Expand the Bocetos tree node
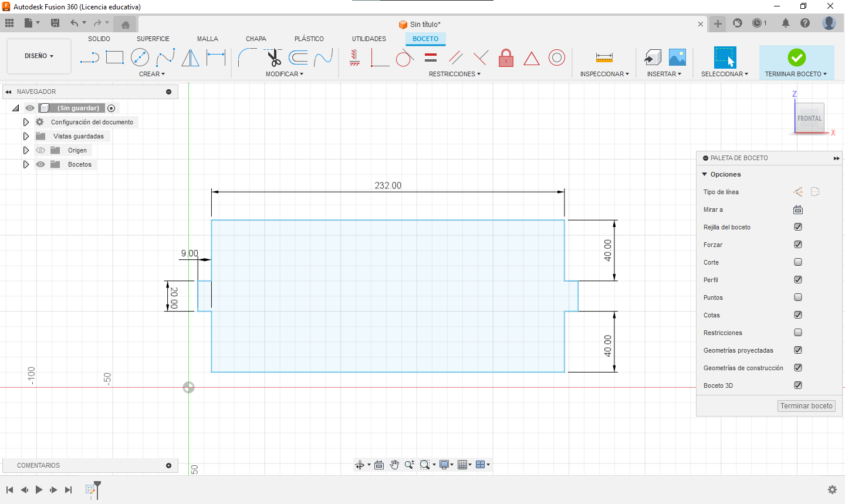This screenshot has height=504, width=845. [x=26, y=164]
